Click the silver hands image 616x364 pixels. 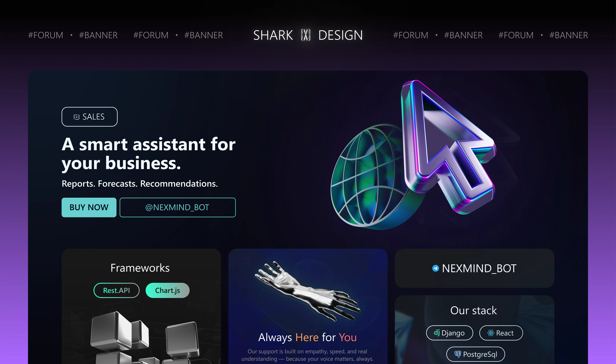coord(307,291)
